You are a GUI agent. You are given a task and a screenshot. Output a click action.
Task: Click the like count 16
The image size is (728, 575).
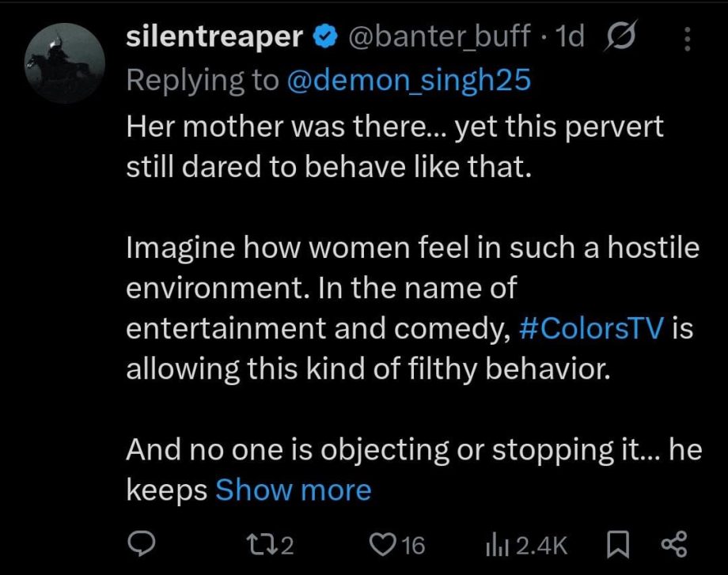[411, 545]
